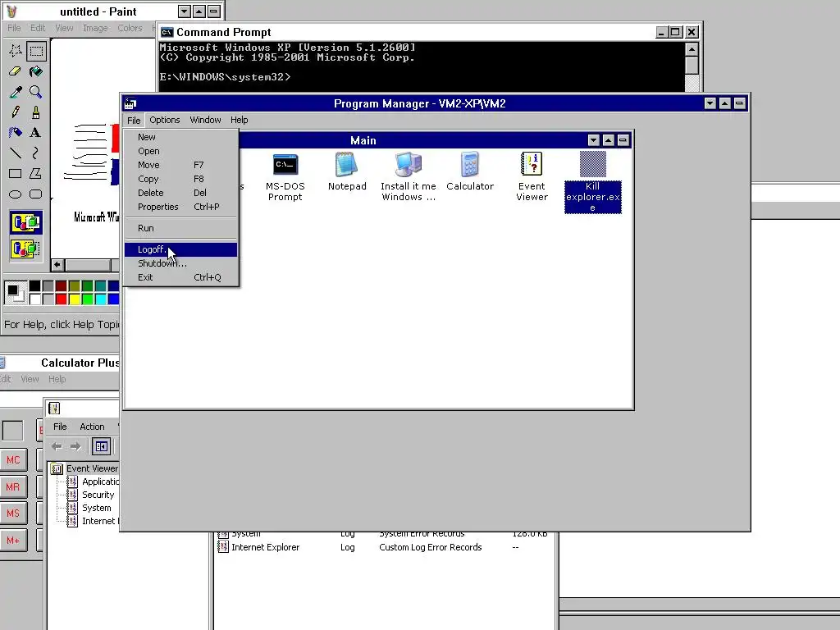This screenshot has height=630, width=840.
Task: Select the Event Viewer root tree node
Action: pos(92,468)
